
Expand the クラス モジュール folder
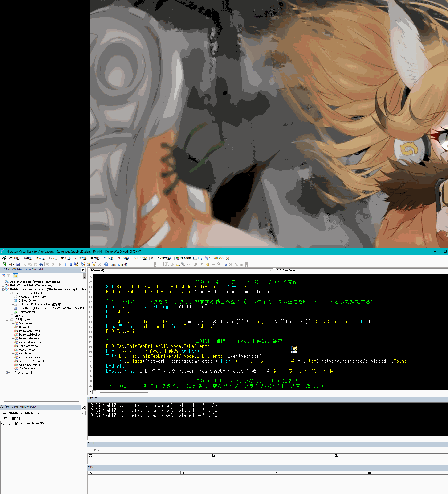click(7, 372)
